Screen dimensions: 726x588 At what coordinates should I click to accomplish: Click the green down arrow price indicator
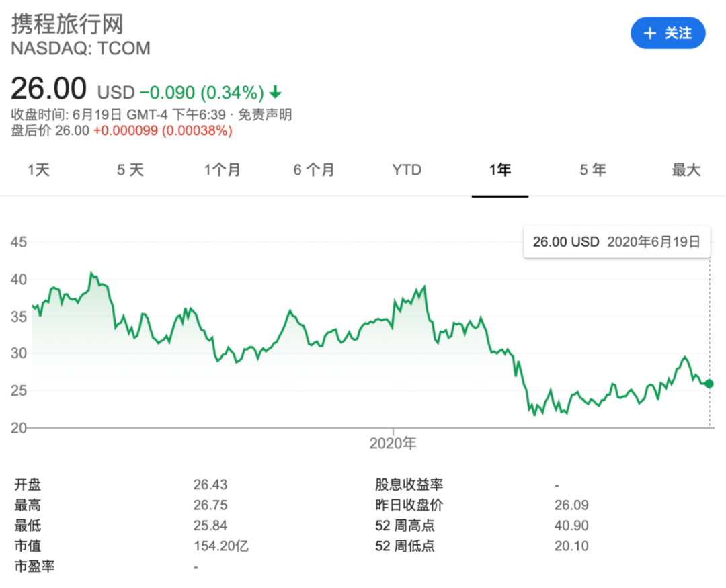tap(276, 92)
